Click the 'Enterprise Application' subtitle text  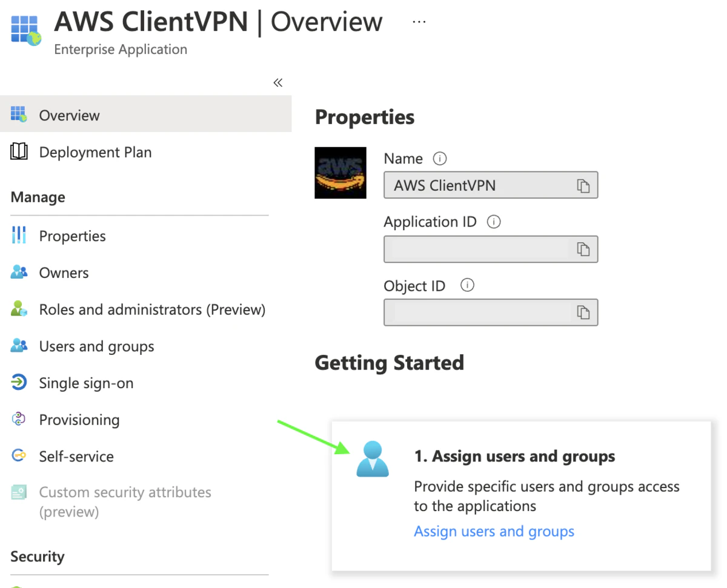(x=121, y=50)
